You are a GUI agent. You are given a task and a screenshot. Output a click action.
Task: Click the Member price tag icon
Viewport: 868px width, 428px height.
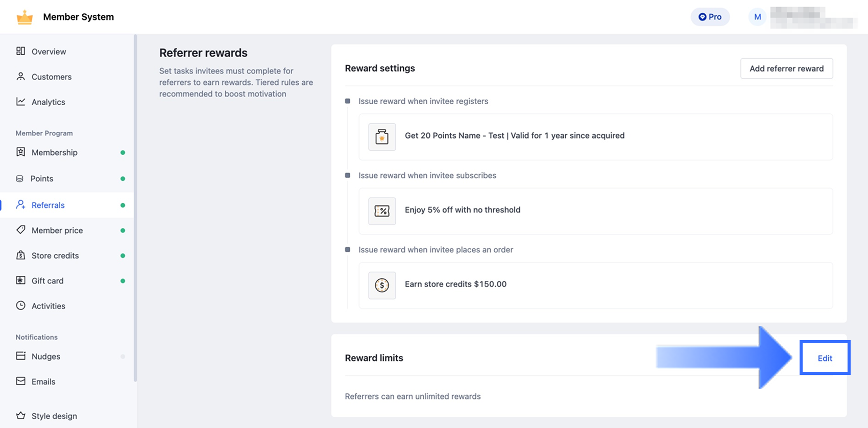pyautogui.click(x=20, y=230)
